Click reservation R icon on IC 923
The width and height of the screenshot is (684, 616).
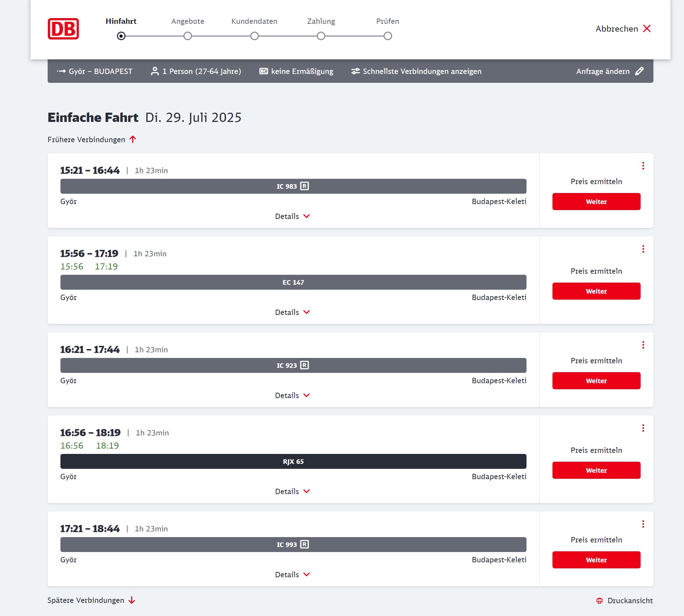click(x=305, y=365)
